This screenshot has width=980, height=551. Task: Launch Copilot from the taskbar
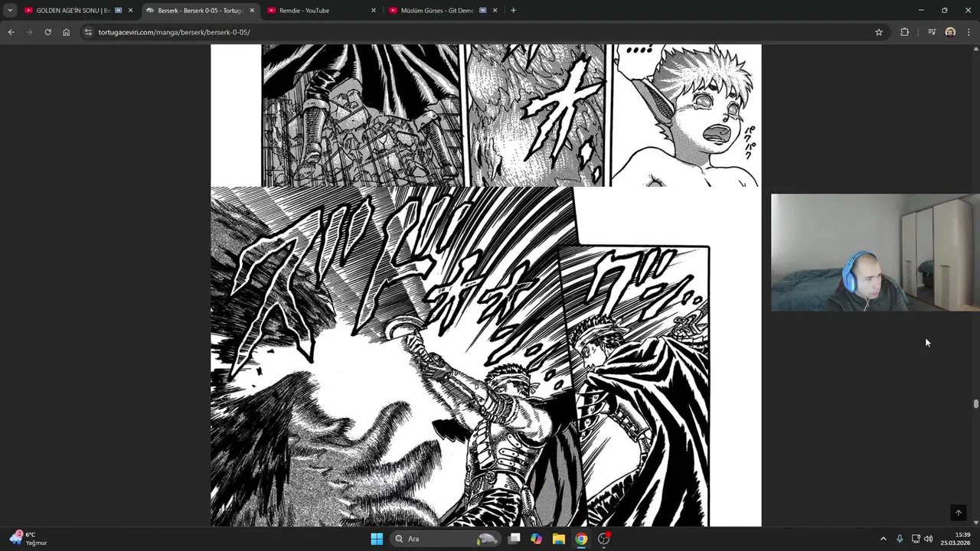pos(537,539)
